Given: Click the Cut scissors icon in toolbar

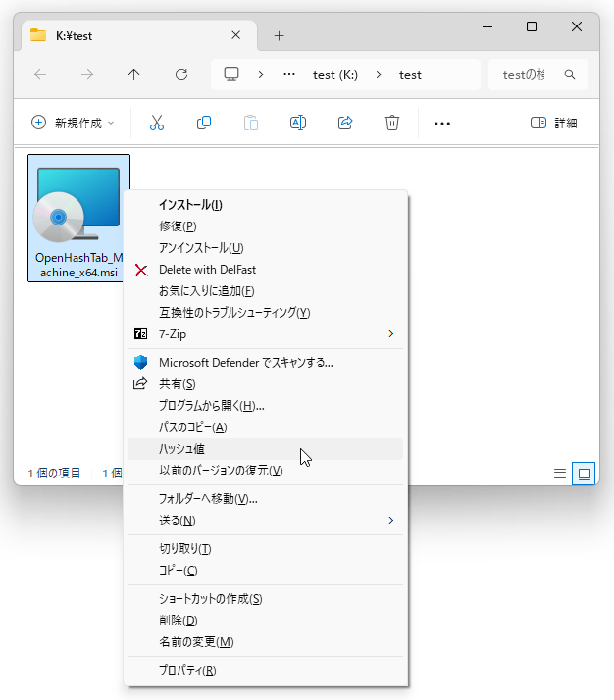Looking at the screenshot, I should (157, 123).
